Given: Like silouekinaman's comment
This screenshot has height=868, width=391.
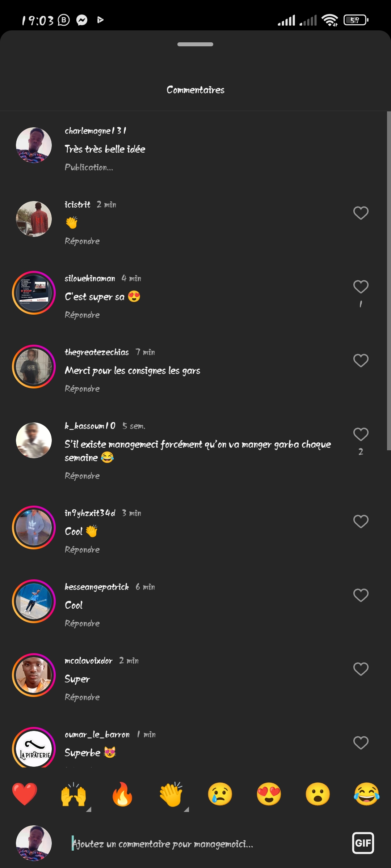Looking at the screenshot, I should point(361,287).
